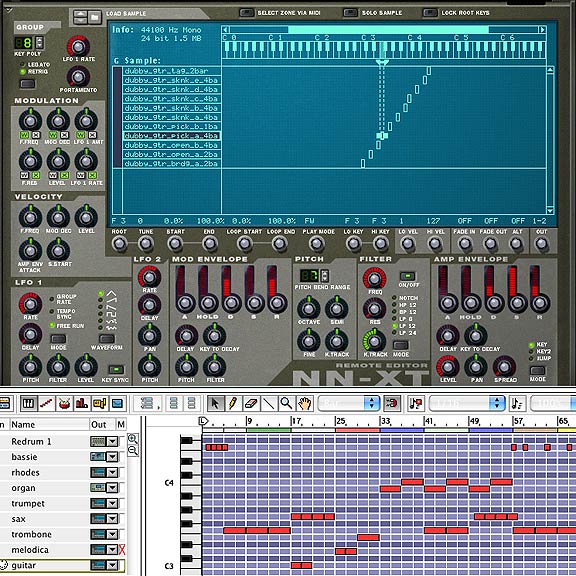Click the LFO 1 Mode button

click(x=58, y=338)
